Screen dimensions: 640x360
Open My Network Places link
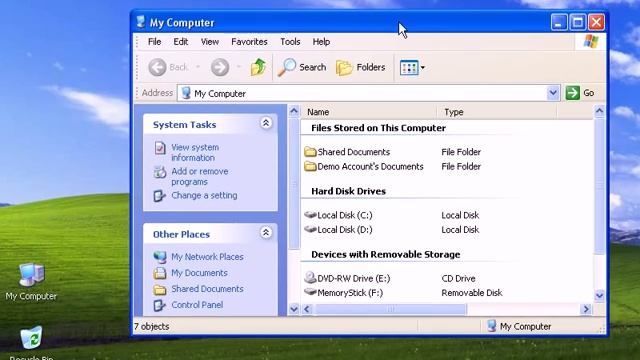pyautogui.click(x=207, y=257)
